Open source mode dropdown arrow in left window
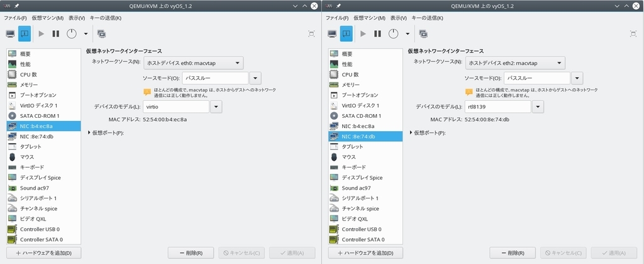Image resolution: width=644 pixels, height=264 pixels. coord(255,77)
